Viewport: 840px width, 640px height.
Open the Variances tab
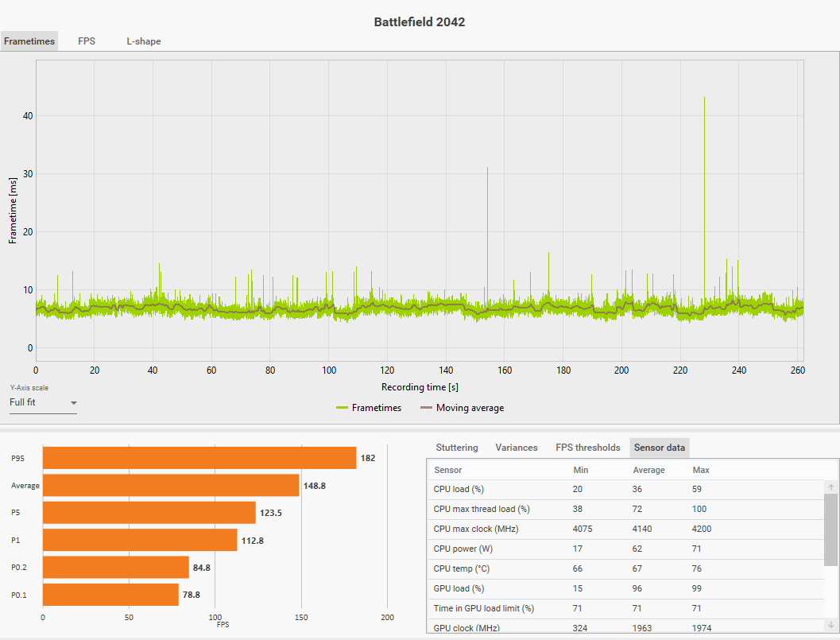pyautogui.click(x=517, y=448)
